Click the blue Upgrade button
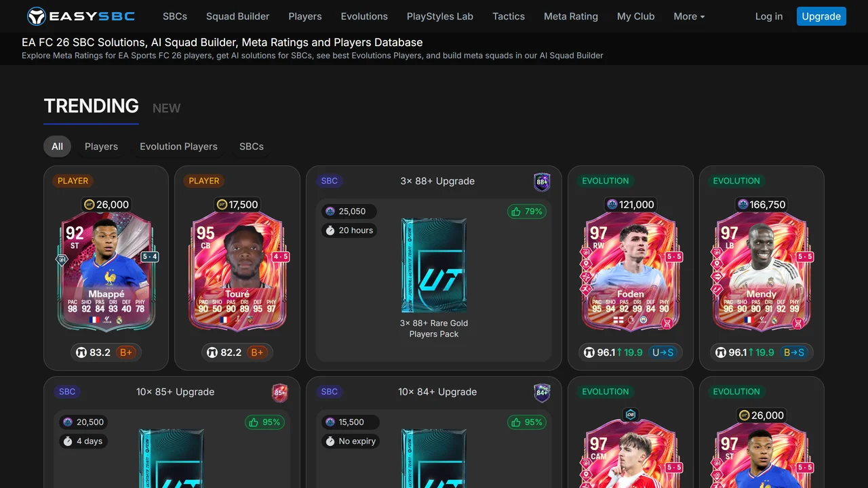Image resolution: width=868 pixels, height=488 pixels. pos(821,16)
